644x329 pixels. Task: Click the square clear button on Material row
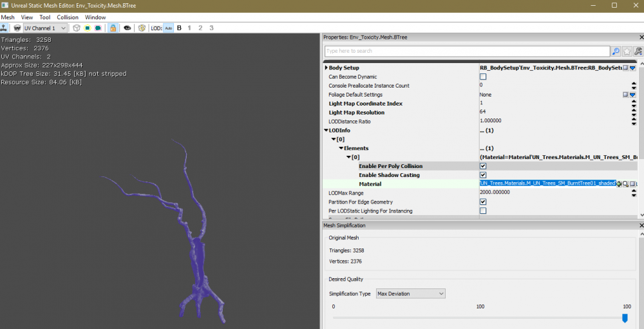[x=633, y=184]
